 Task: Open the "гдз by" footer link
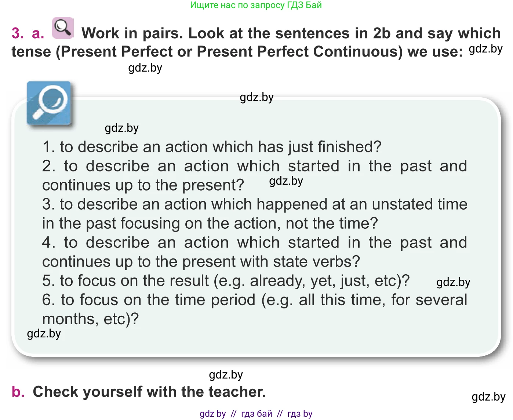pos(300,414)
